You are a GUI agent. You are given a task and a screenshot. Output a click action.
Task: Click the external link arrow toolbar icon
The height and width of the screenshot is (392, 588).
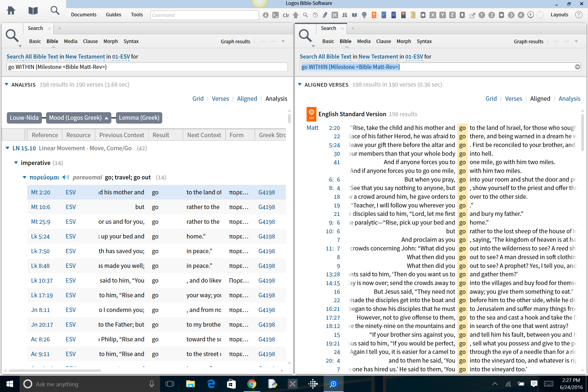(x=472, y=15)
